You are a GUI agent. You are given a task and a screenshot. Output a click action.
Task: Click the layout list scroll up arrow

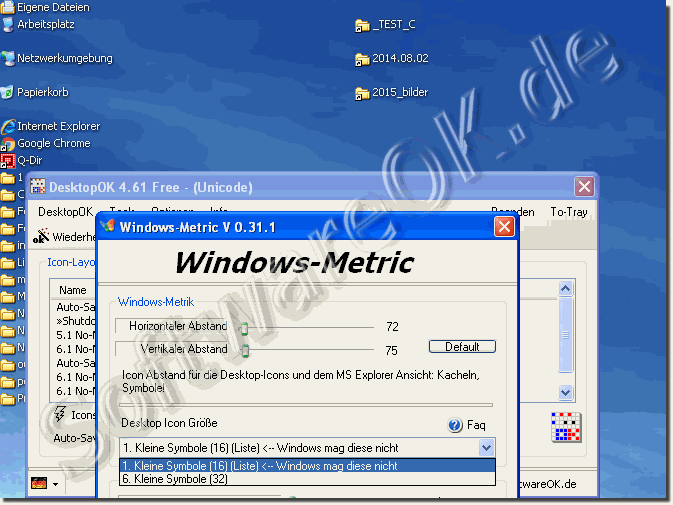click(565, 289)
